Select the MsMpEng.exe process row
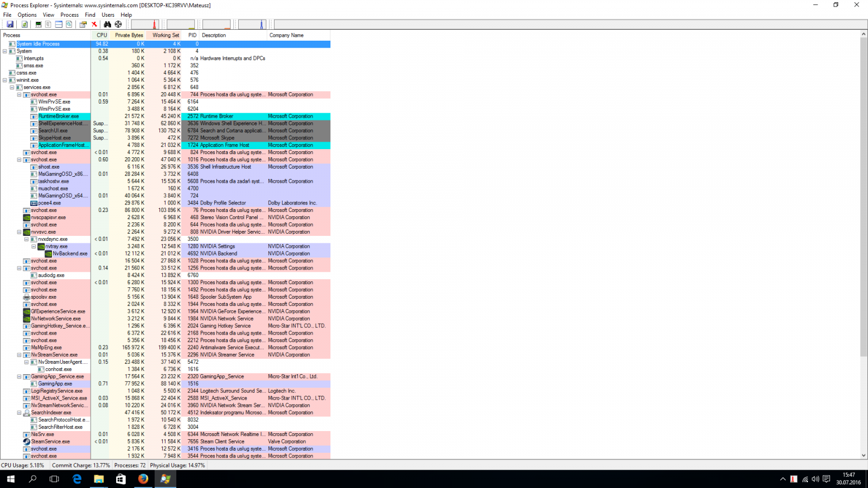This screenshot has height=488, width=868. tap(165, 348)
